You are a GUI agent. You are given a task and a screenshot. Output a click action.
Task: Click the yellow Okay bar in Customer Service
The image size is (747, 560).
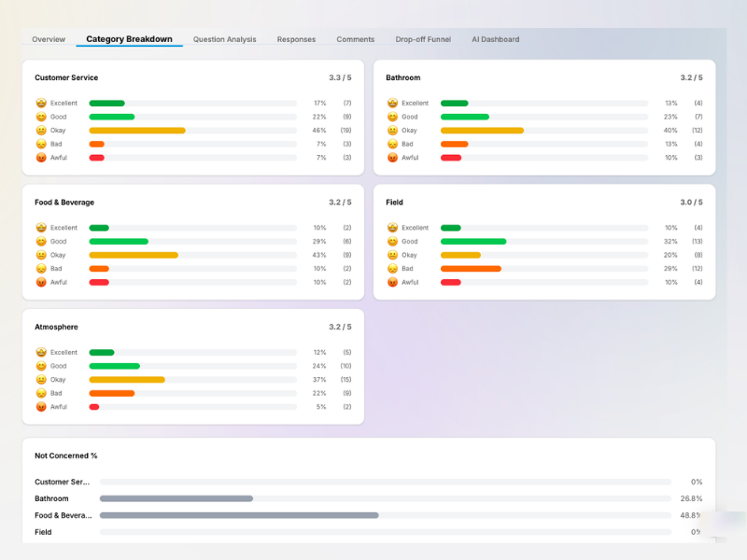(137, 131)
